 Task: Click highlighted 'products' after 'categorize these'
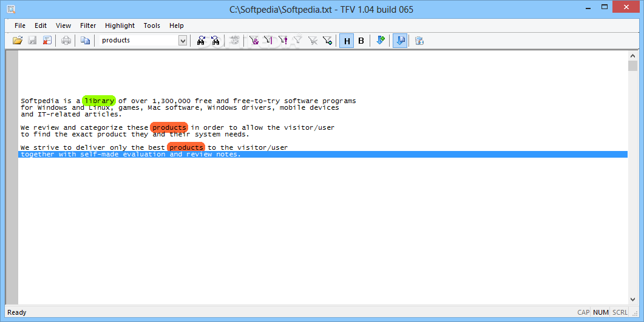pos(169,127)
